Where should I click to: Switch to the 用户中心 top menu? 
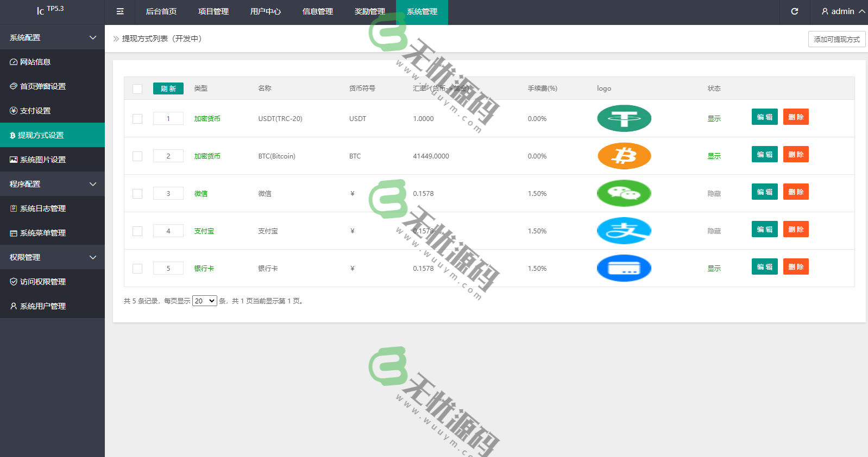coord(265,11)
